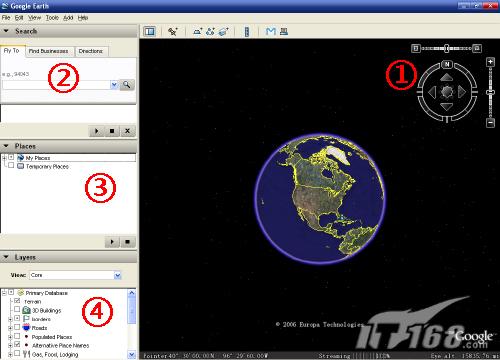500x360 pixels.
Task: Check the Gas, Food, Lodging checkbox
Action: [x=17, y=354]
